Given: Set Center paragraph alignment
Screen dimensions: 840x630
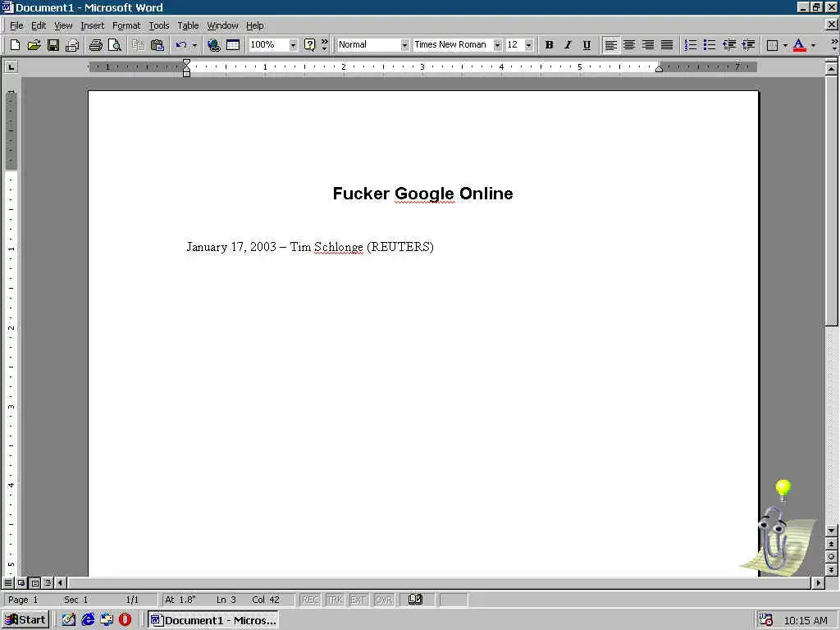Looking at the screenshot, I should click(x=629, y=45).
